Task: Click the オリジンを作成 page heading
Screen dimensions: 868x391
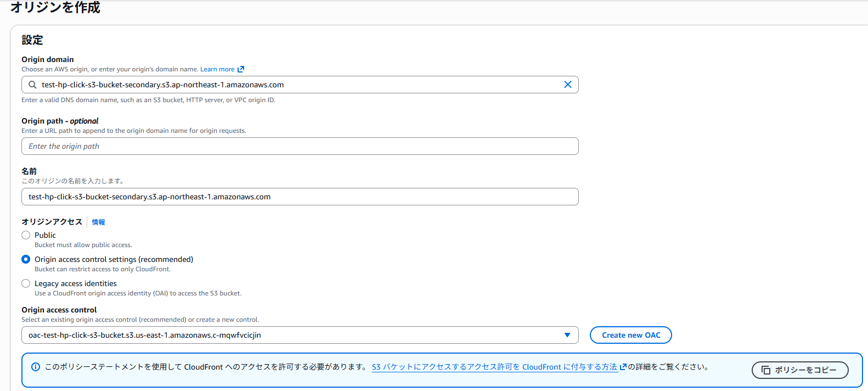Action: point(55,7)
